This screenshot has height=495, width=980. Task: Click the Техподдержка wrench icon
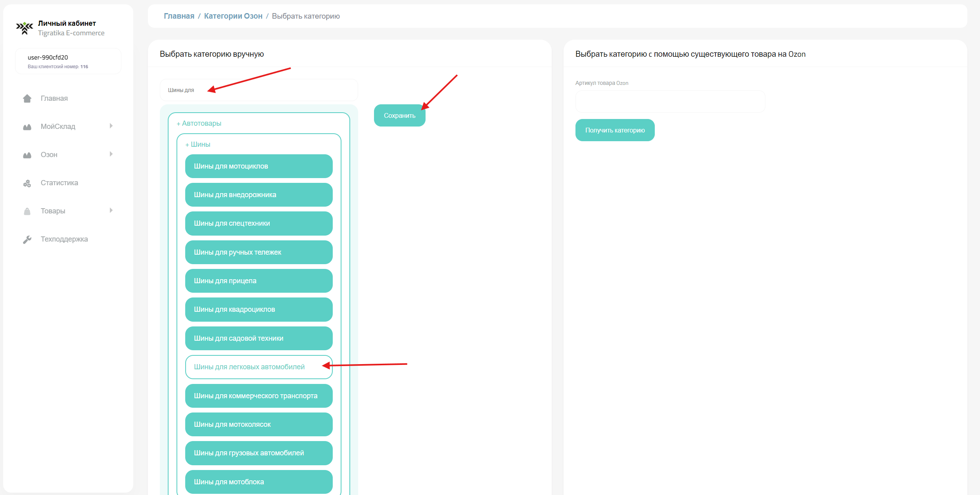[x=27, y=240]
